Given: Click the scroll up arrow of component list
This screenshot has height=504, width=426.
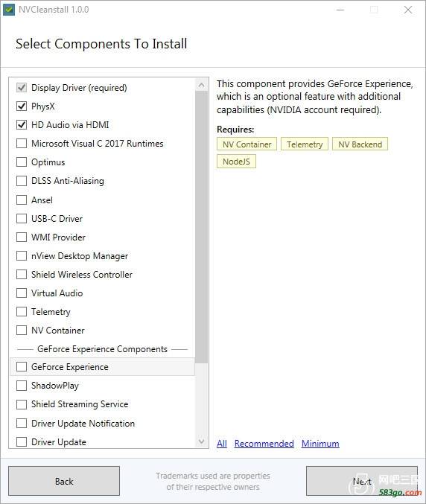Looking at the screenshot, I should click(x=201, y=85).
